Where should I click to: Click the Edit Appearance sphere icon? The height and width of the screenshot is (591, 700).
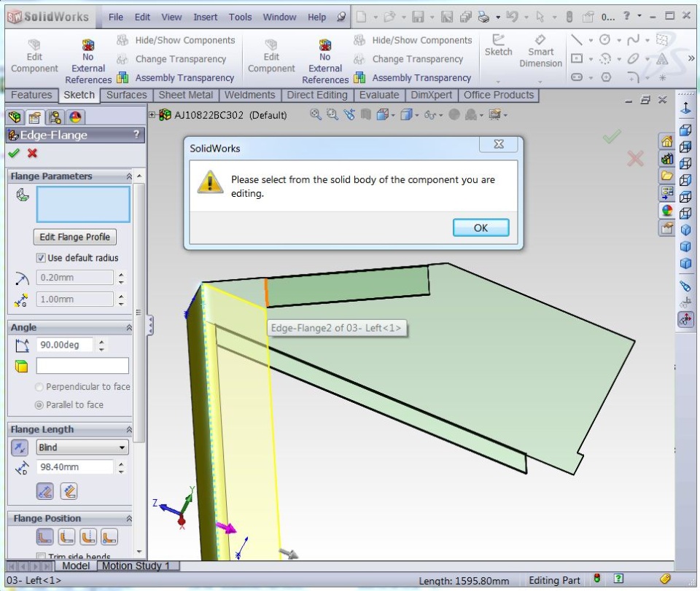[x=454, y=114]
